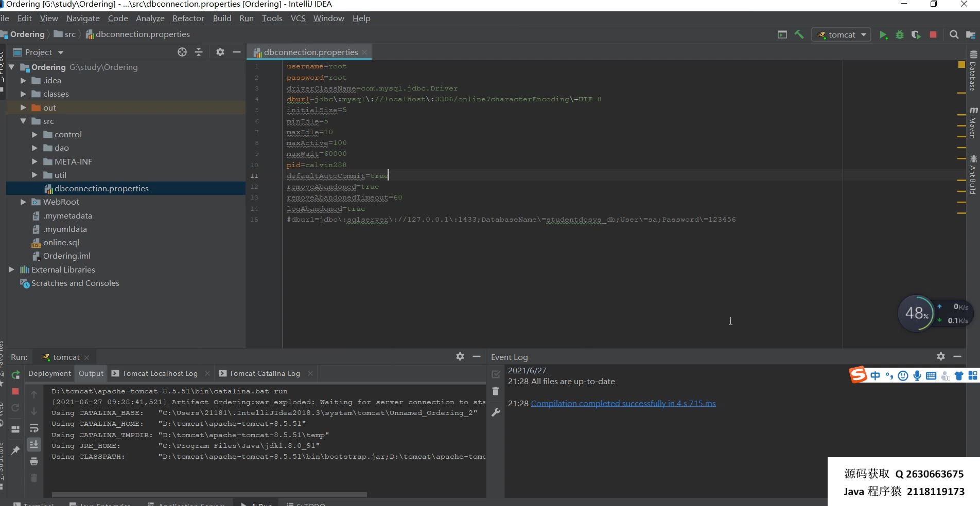
Task: Expand the .idea folder
Action: (23, 81)
